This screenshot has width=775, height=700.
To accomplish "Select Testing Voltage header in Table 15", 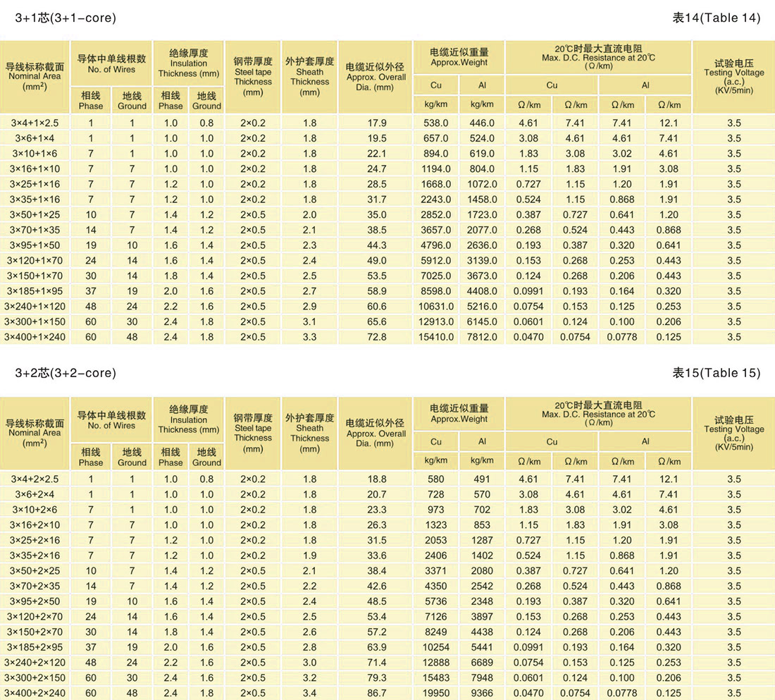I will click(x=734, y=433).
